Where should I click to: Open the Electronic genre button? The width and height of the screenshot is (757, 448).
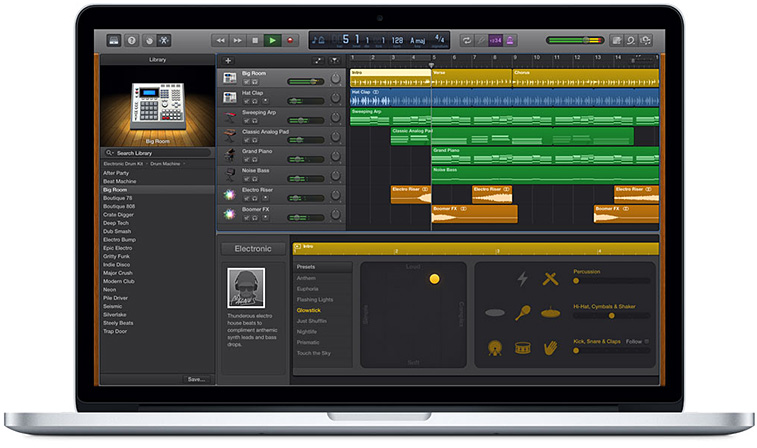click(253, 249)
